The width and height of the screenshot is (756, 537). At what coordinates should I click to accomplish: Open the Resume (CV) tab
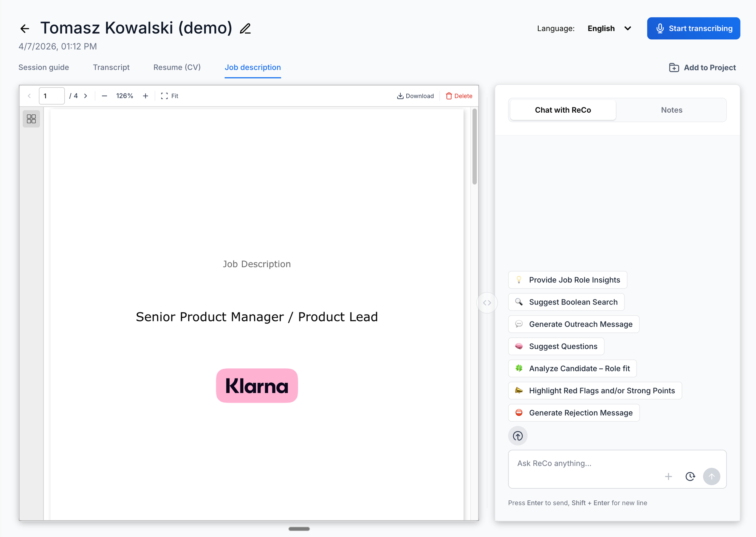[x=177, y=67]
